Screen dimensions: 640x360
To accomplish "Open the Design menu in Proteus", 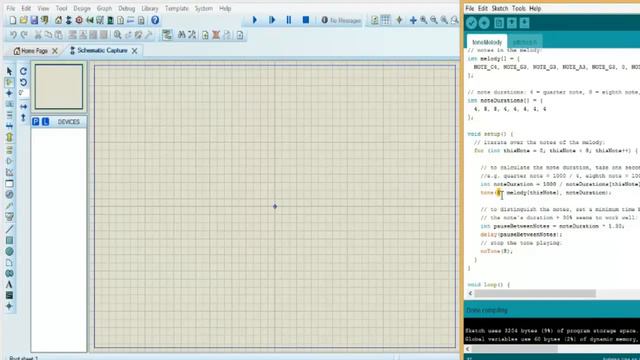I will click(82, 8).
